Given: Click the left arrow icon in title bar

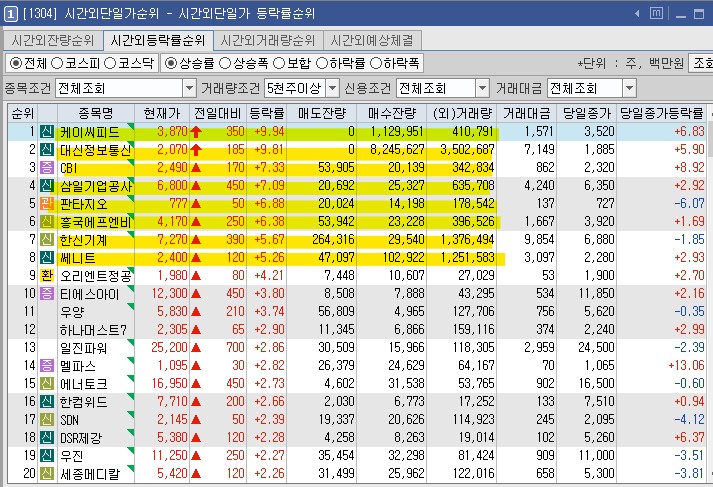Looking at the screenshot, I should 637,14.
